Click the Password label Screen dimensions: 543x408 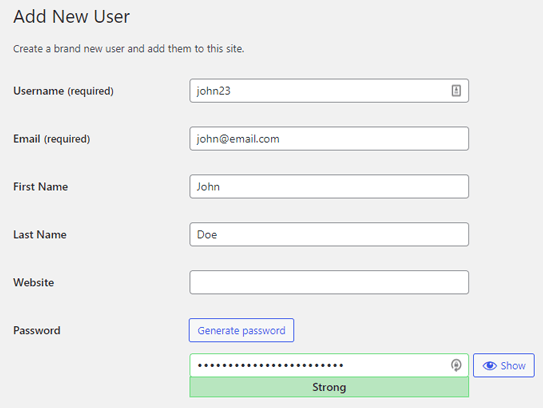[x=37, y=330]
